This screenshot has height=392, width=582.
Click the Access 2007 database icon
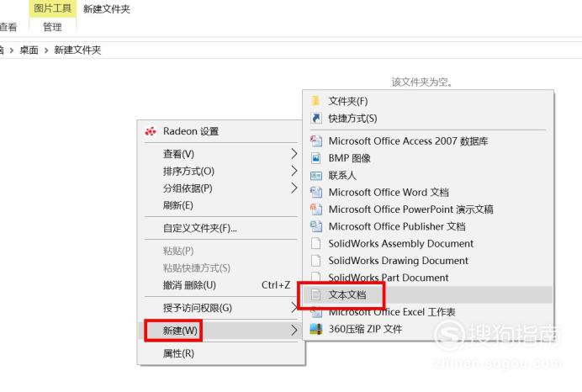tap(316, 140)
